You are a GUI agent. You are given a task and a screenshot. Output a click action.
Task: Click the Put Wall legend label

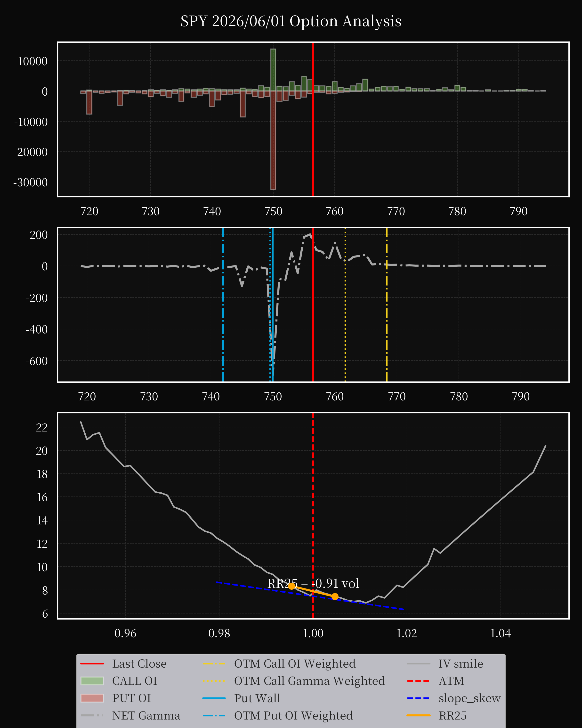[257, 698]
